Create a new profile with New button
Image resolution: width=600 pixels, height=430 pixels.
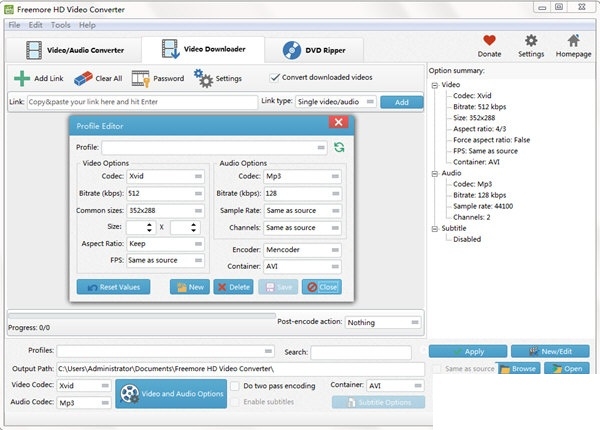[190, 287]
